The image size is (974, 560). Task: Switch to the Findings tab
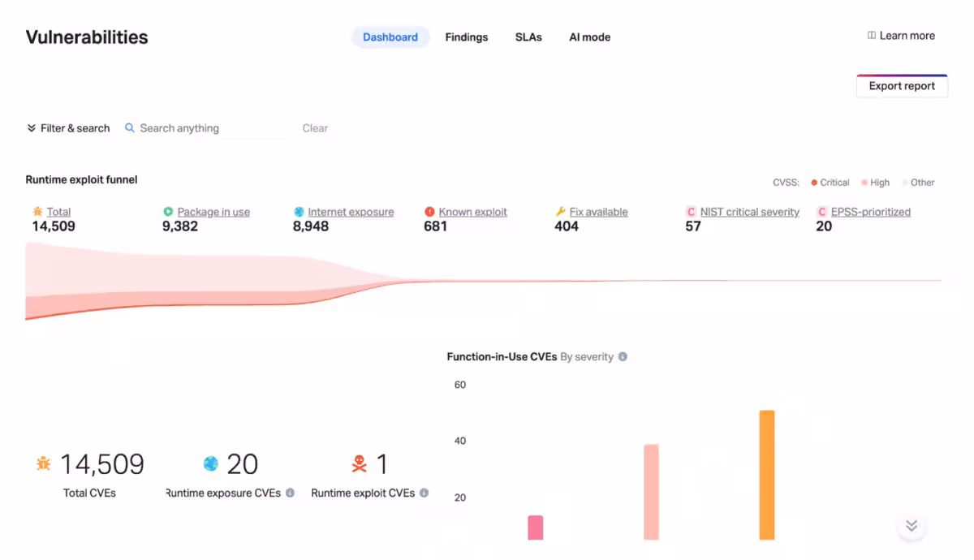click(467, 37)
